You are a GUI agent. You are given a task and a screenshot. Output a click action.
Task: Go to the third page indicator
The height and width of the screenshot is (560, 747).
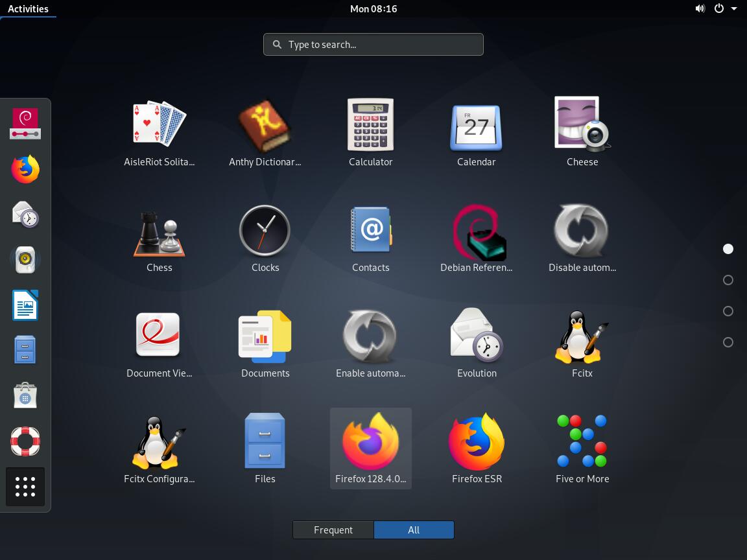pyautogui.click(x=728, y=311)
